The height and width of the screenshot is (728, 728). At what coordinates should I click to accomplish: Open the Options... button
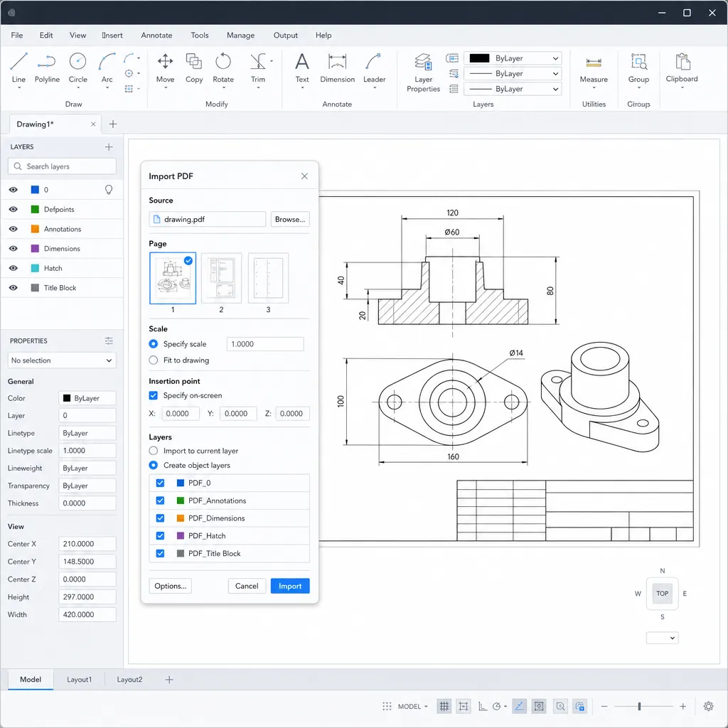pyautogui.click(x=170, y=586)
